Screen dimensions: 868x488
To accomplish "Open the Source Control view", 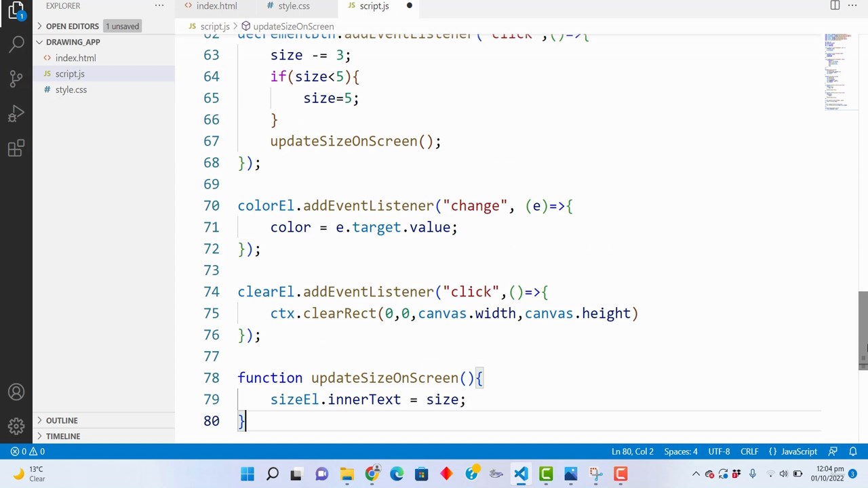I will pyautogui.click(x=16, y=79).
